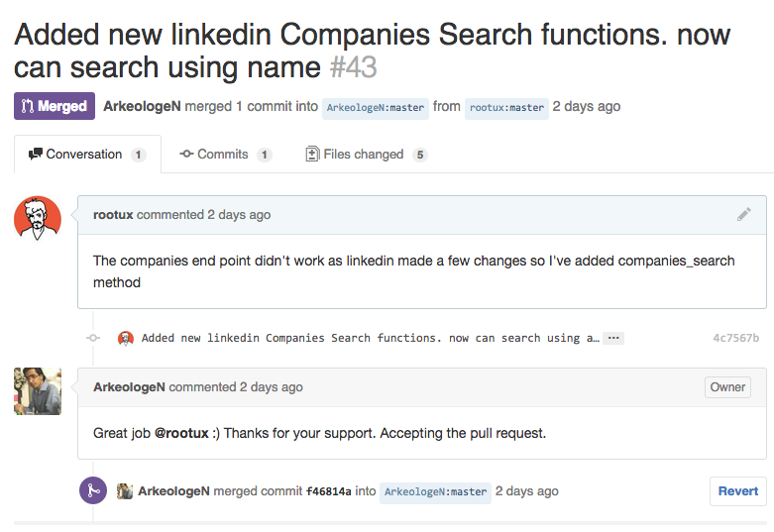
Task: Click merged commit f46814a link
Action: pos(329,491)
